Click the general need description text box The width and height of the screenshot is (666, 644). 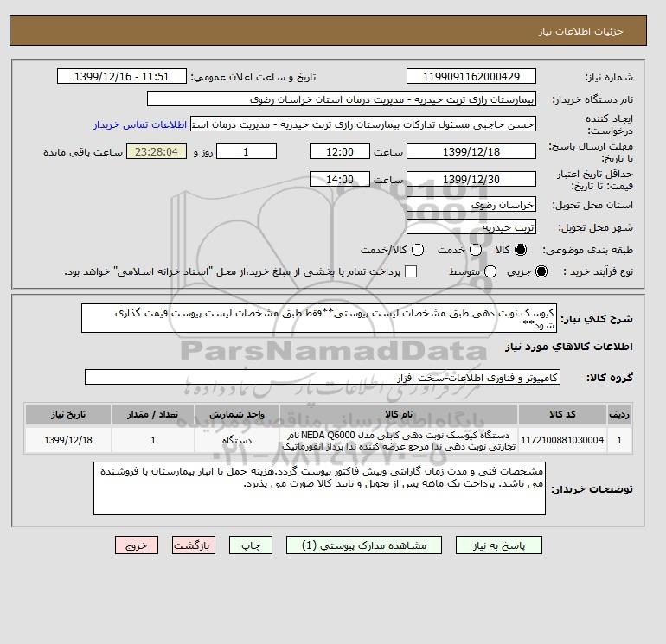pyautogui.click(x=319, y=318)
